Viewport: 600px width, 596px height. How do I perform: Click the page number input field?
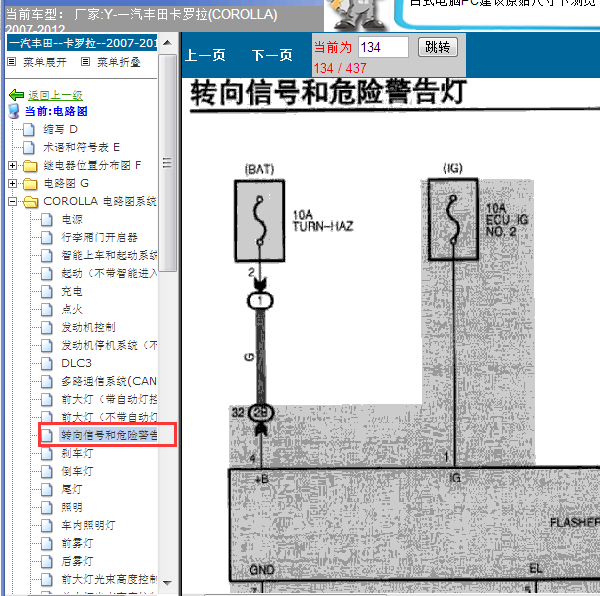pyautogui.click(x=383, y=47)
